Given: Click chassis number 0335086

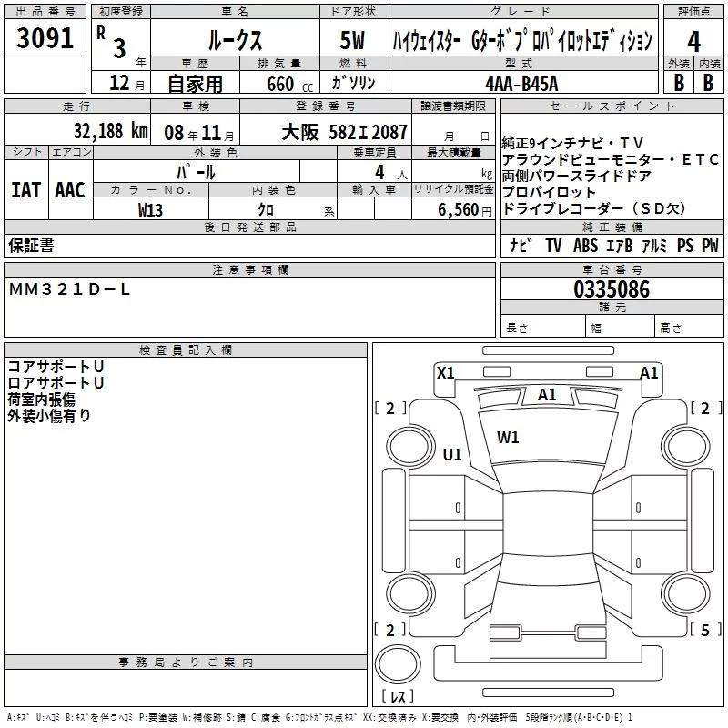Looking at the screenshot, I should pyautogui.click(x=612, y=289).
